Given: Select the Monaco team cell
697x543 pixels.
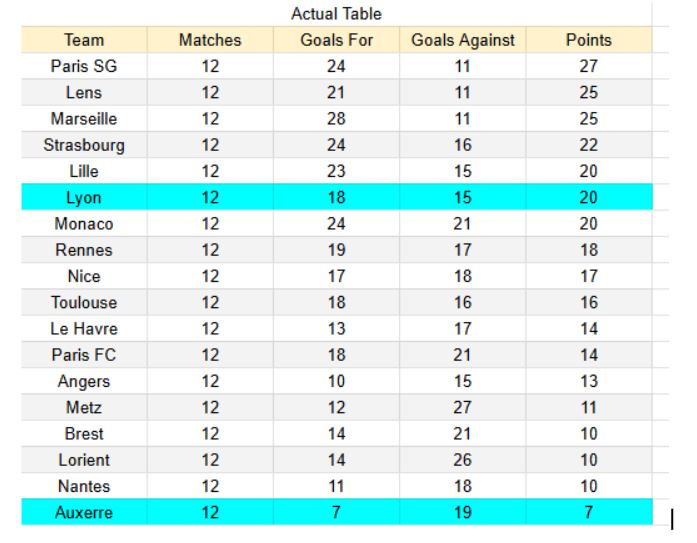Looking at the screenshot, I should click(x=83, y=224).
